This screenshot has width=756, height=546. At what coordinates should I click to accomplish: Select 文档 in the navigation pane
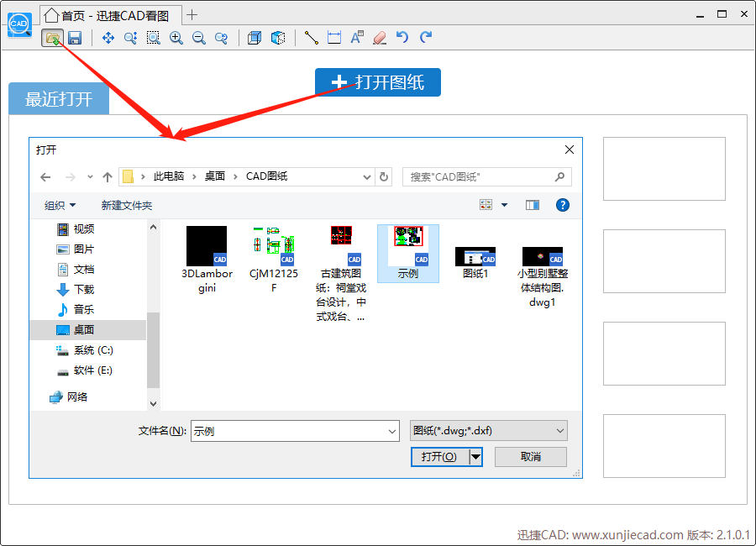tap(76, 270)
